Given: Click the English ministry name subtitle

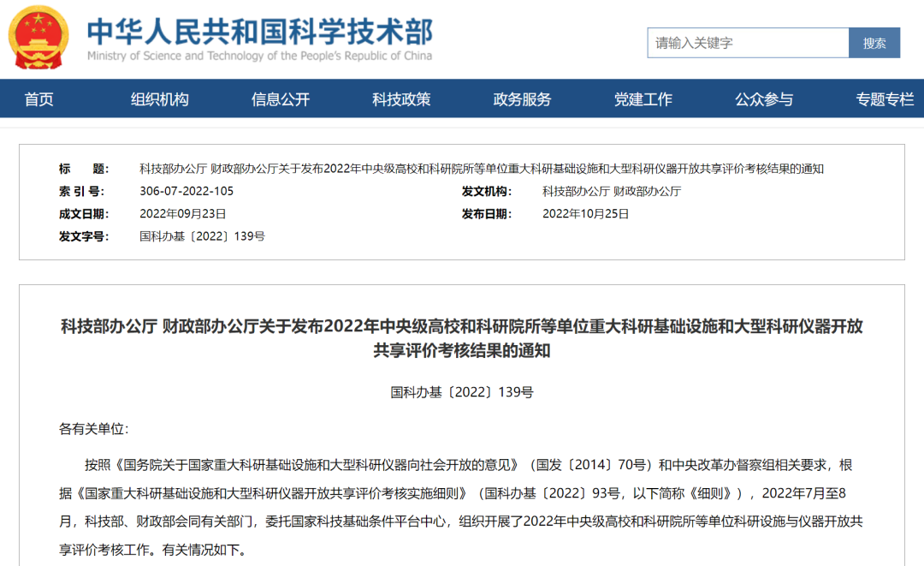Looking at the screenshot, I should coord(260,56).
